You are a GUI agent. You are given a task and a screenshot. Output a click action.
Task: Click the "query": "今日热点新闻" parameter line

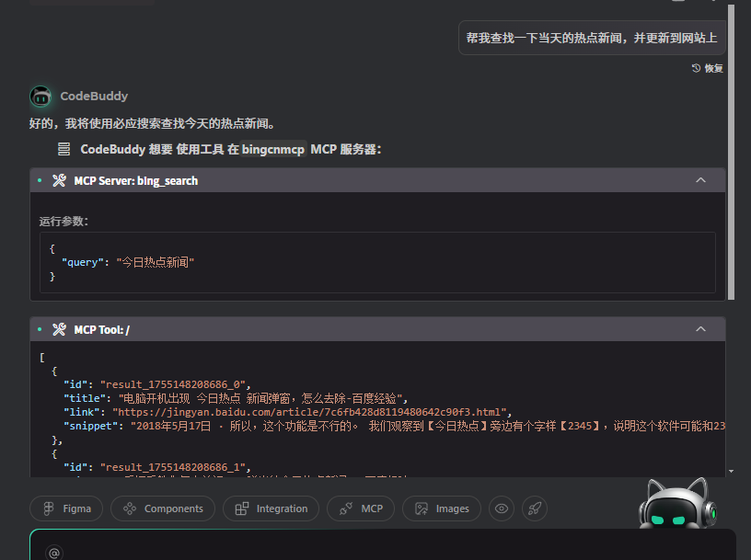tap(128, 262)
